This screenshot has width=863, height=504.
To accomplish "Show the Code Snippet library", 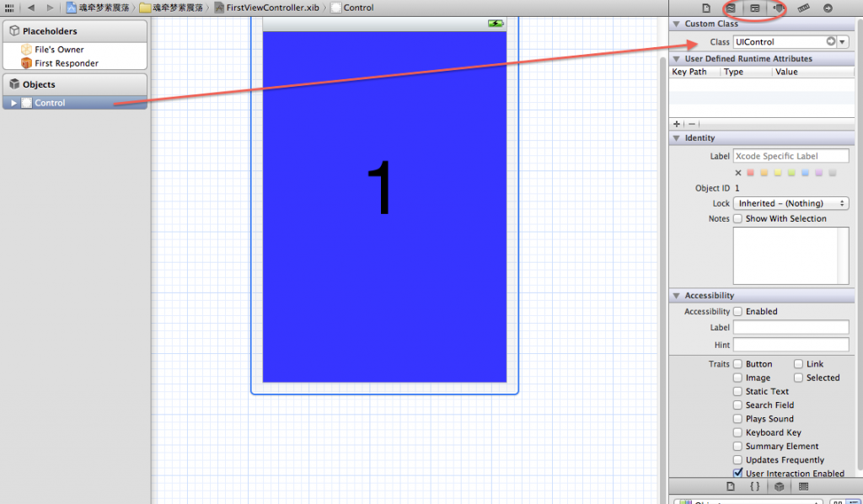I will (x=754, y=486).
